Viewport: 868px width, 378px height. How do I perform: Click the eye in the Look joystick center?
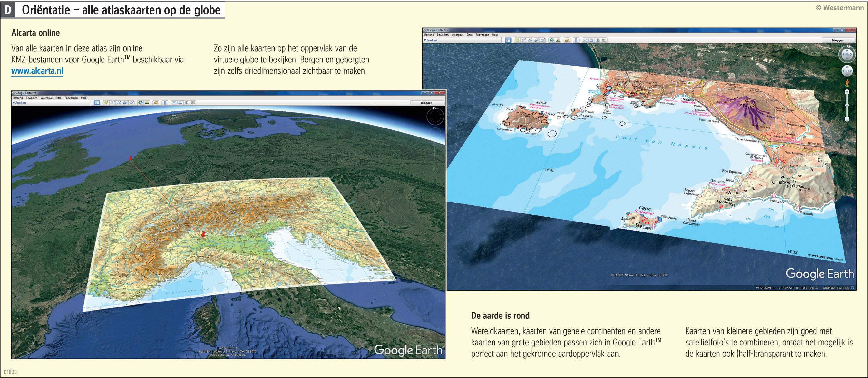click(x=847, y=54)
